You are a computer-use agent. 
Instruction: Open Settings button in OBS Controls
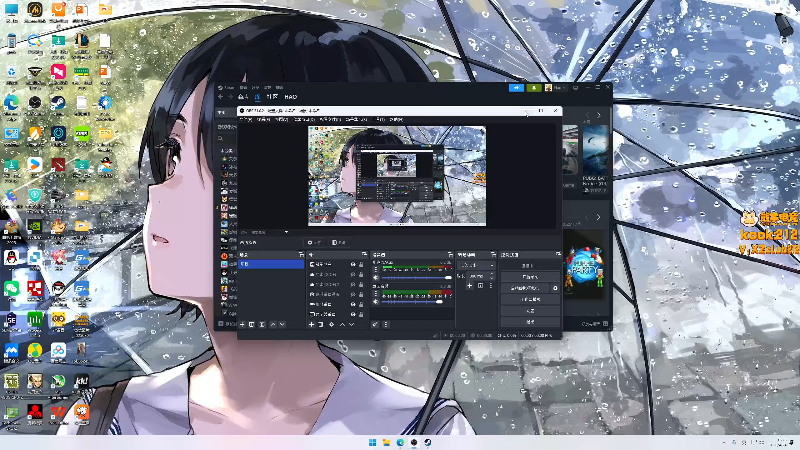click(x=530, y=311)
